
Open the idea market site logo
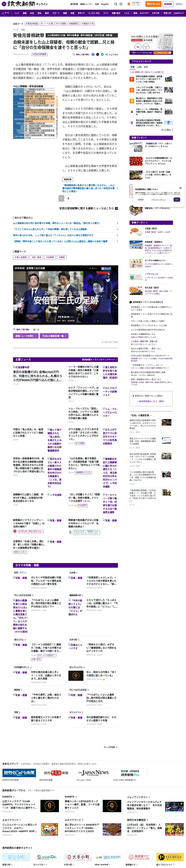pyautogui.click(x=108, y=857)
